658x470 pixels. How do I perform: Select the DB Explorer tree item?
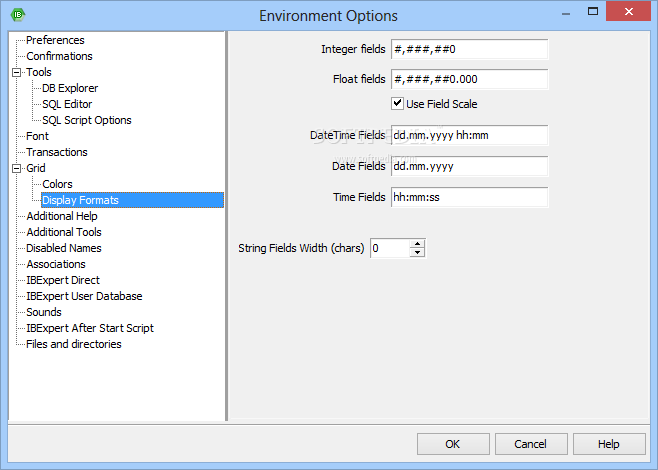point(70,88)
